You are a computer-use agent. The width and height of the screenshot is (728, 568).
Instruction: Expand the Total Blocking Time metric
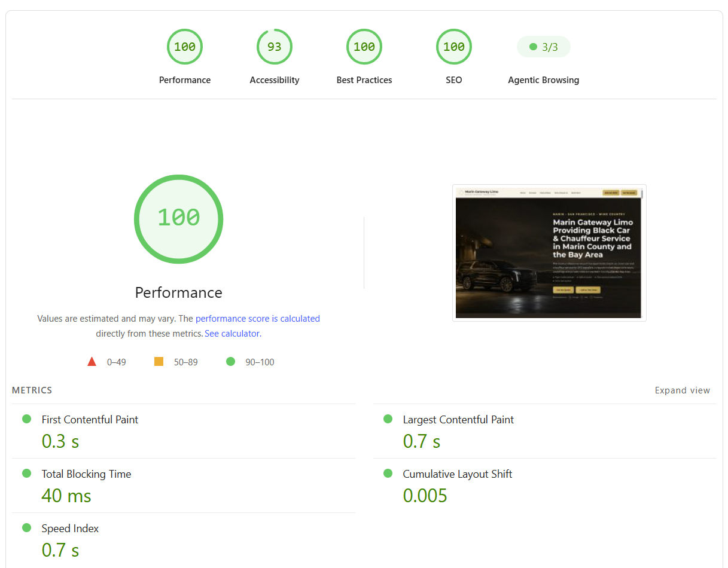click(184, 485)
